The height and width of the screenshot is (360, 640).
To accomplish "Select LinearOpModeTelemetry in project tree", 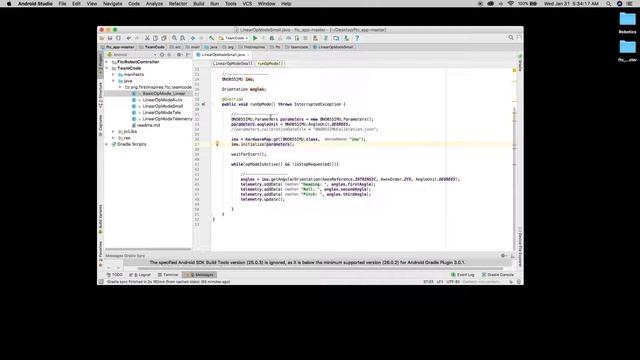I will (x=167, y=119).
